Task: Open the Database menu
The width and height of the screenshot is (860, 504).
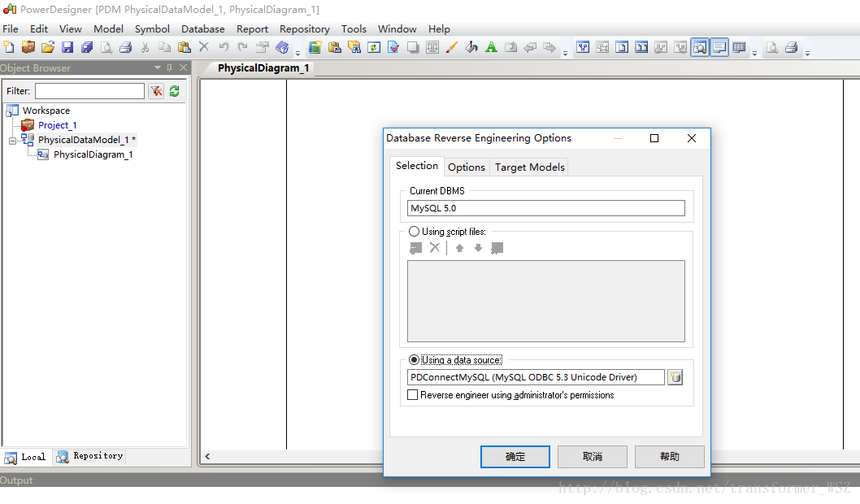Action: [x=202, y=28]
